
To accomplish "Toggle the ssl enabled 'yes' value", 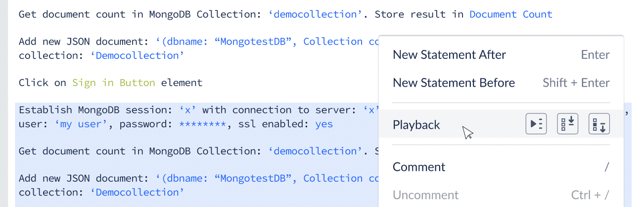I will (324, 124).
